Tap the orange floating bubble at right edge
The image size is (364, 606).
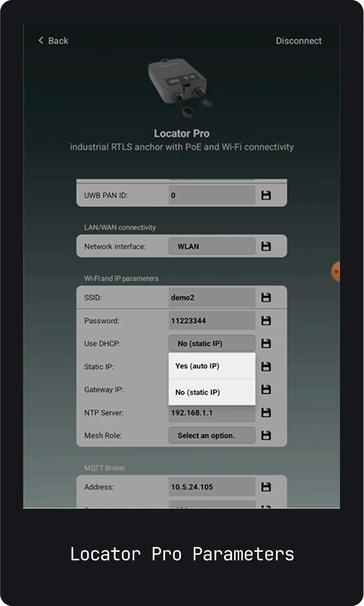coord(336,271)
